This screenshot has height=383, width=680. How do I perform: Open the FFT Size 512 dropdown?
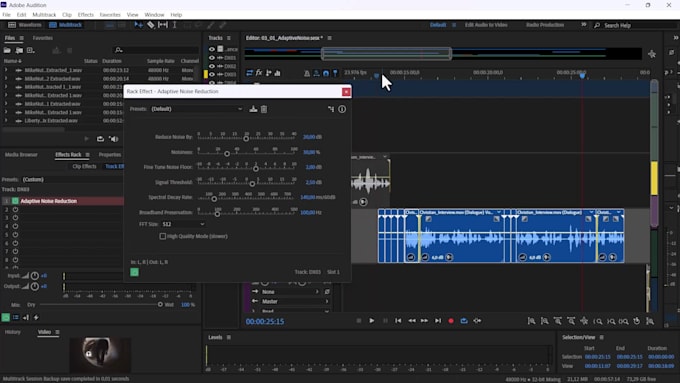click(x=183, y=224)
